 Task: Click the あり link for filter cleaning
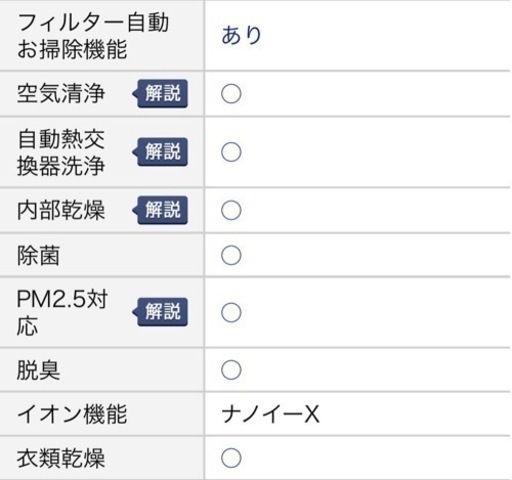pos(241,35)
